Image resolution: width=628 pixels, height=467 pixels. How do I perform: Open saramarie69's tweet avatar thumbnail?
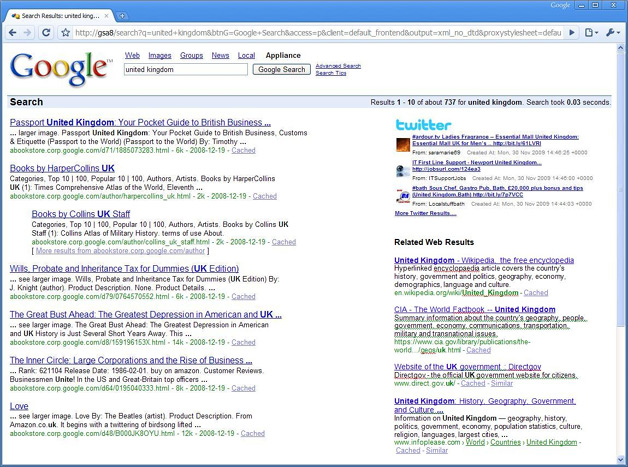402,145
